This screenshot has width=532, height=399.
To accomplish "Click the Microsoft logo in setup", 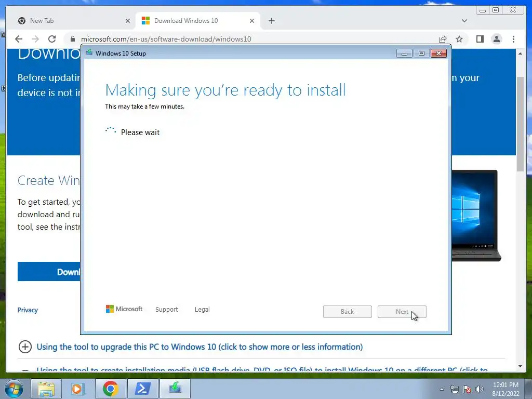I will [124, 309].
